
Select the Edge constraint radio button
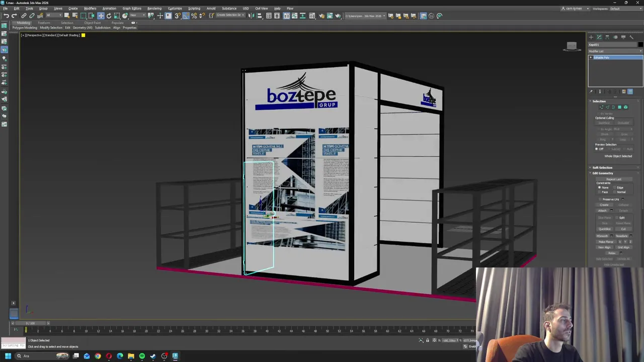point(614,188)
